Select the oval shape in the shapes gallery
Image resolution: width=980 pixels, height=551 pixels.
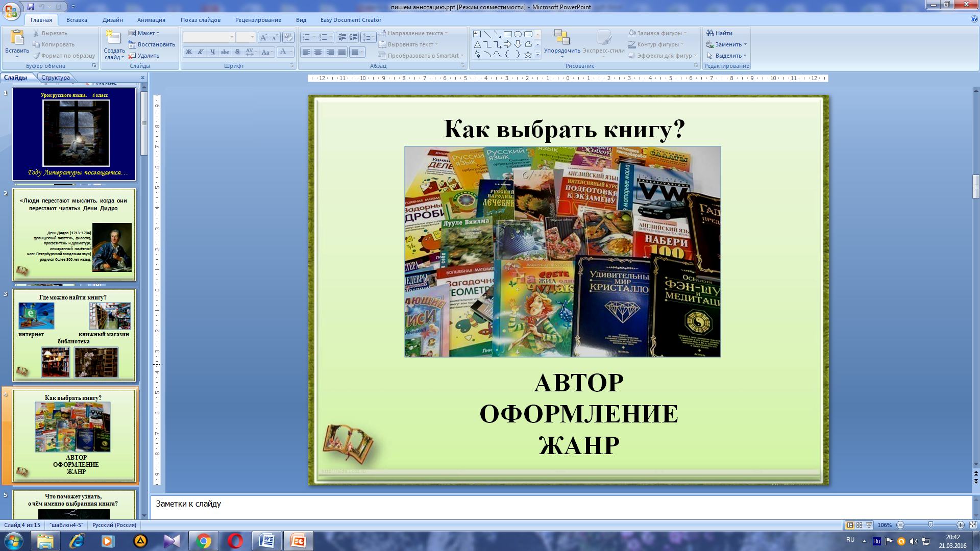click(x=518, y=34)
